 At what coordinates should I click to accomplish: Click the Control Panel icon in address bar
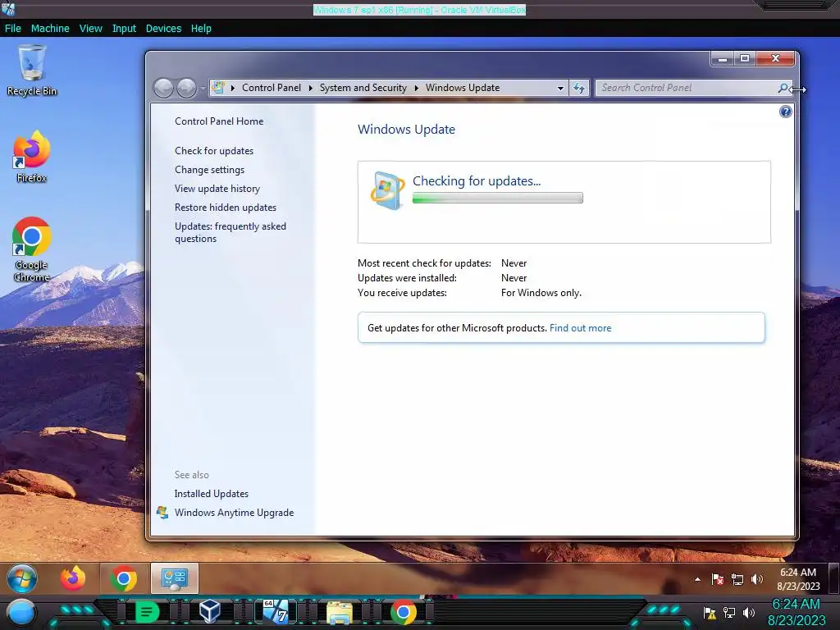[218, 87]
